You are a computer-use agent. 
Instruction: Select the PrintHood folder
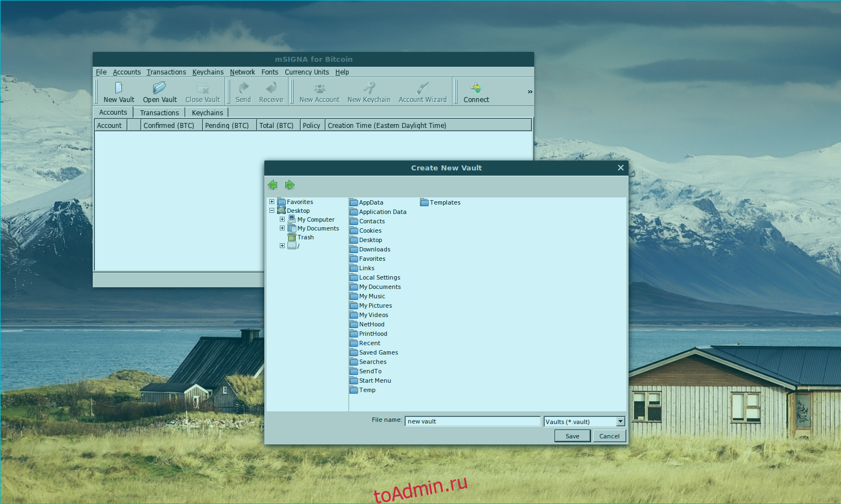[369, 334]
